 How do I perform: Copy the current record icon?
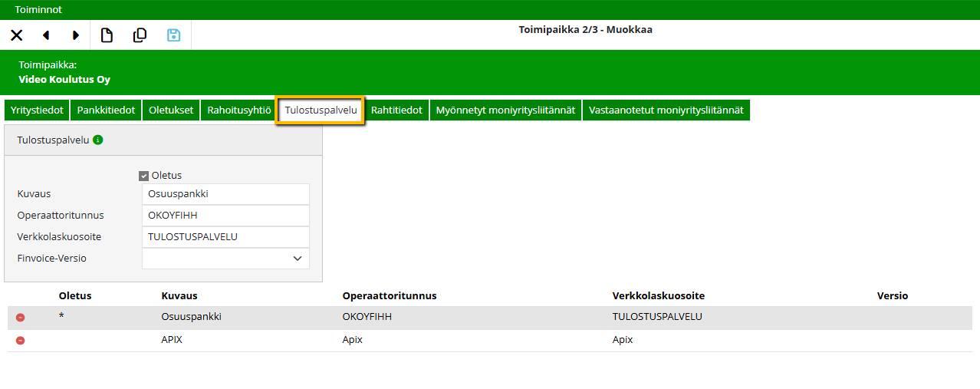(x=140, y=35)
